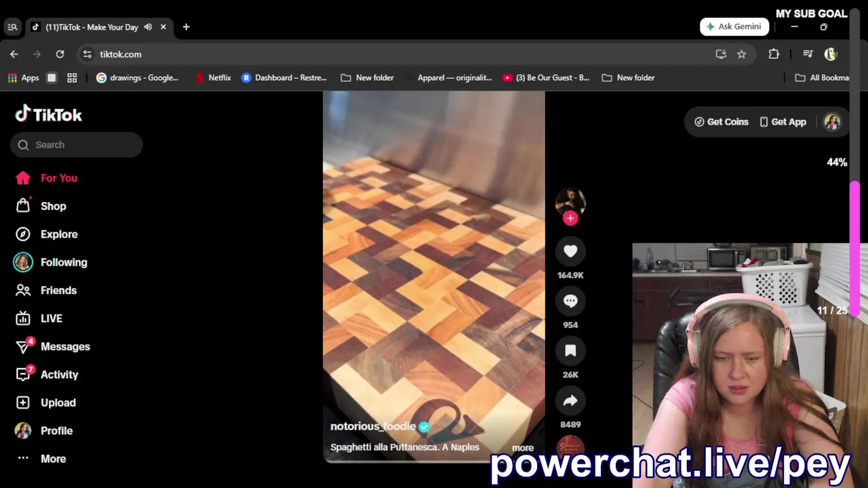Open the profile avatar next to Get App
Viewport: 868px width, 488px height.
[832, 122]
